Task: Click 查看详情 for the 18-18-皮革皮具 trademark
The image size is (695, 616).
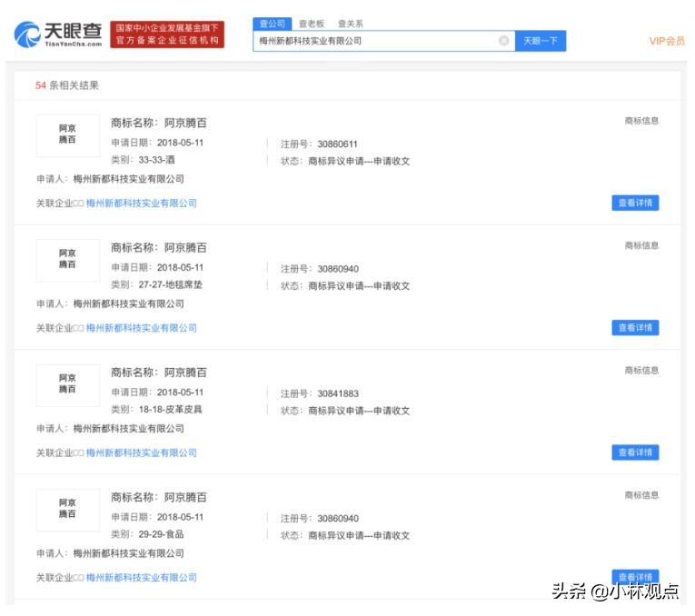Action: click(x=635, y=452)
